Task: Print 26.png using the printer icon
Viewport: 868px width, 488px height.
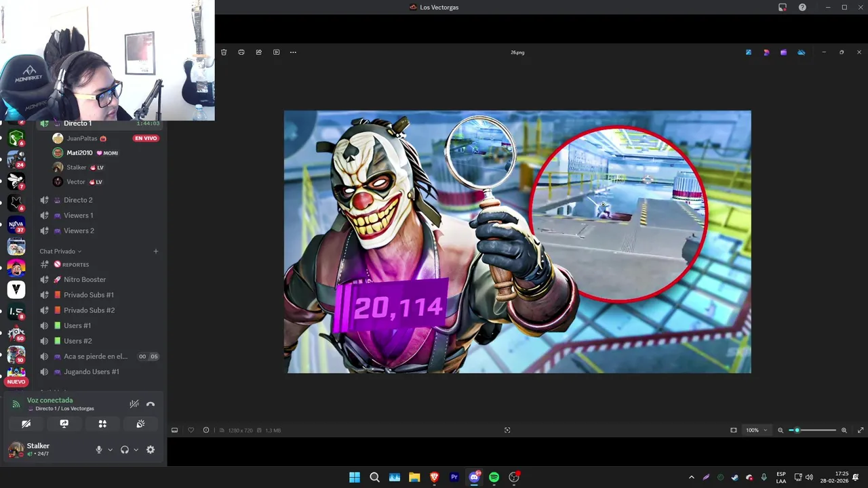Action: click(241, 52)
